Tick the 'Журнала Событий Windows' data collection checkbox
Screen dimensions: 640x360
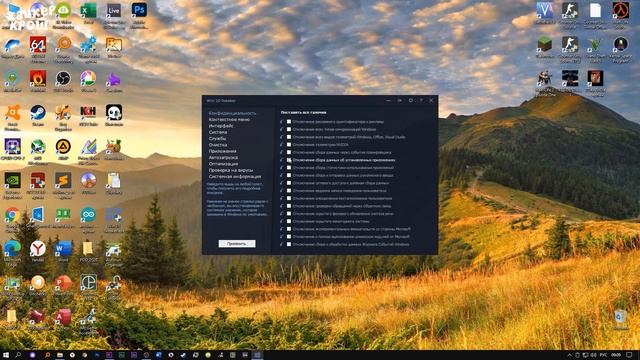pos(289,244)
